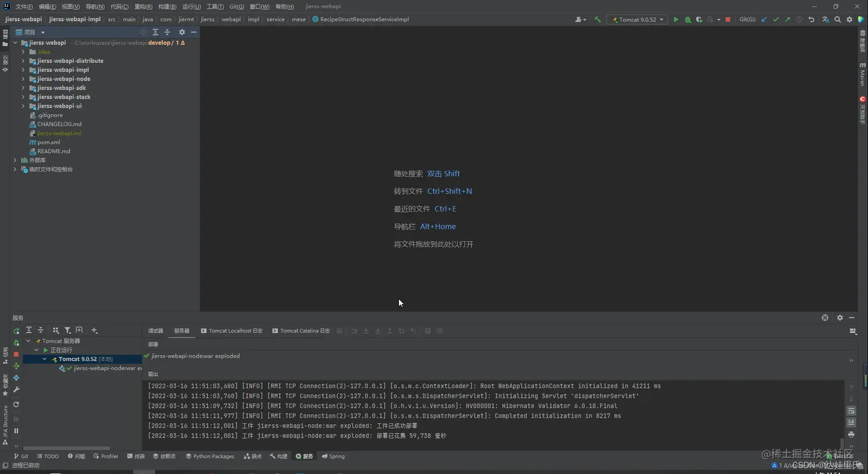Hide the Services panel
Screen dimensions: 868x474
pos(852,318)
